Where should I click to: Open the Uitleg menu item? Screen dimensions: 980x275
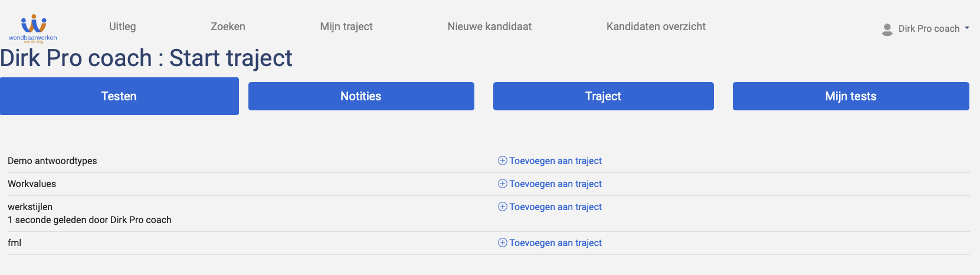tap(123, 27)
